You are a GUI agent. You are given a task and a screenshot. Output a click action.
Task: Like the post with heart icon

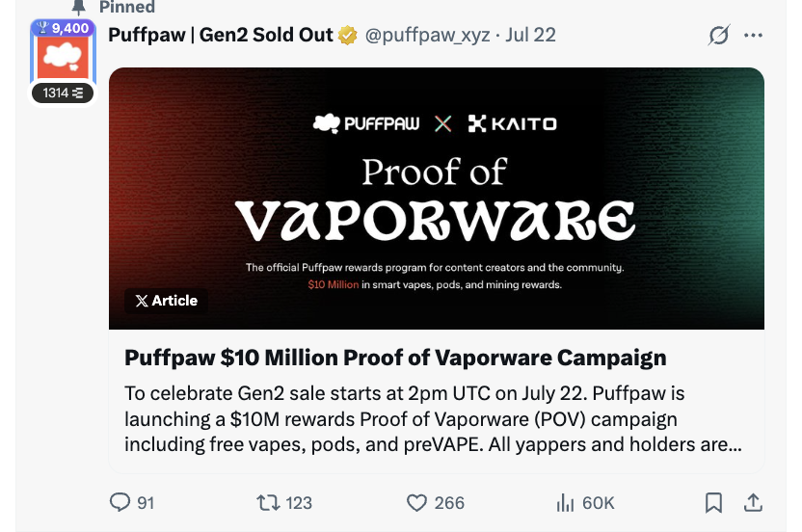click(416, 503)
